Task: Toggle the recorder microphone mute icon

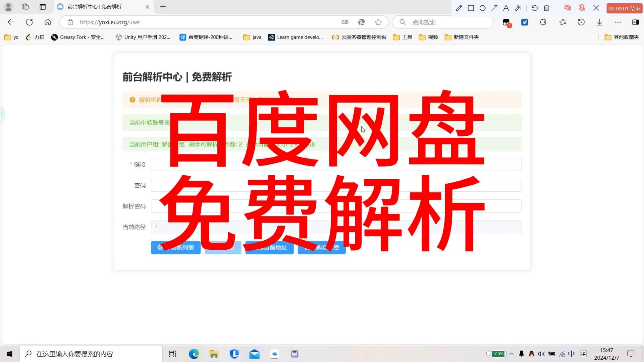Action: [x=582, y=8]
